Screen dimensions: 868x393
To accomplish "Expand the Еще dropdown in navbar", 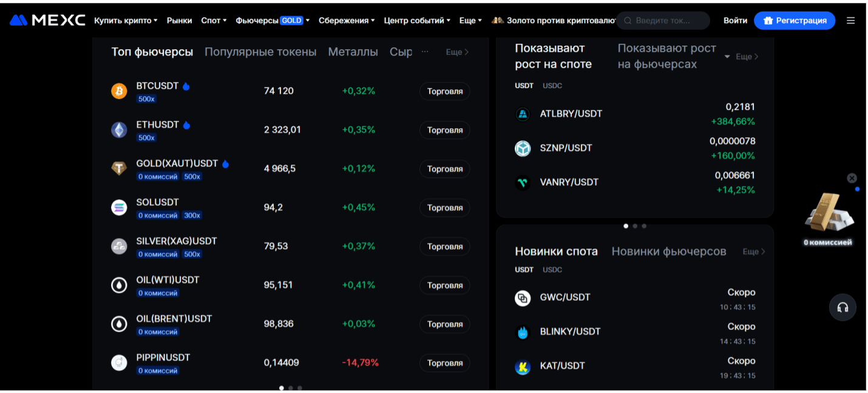I will (470, 21).
